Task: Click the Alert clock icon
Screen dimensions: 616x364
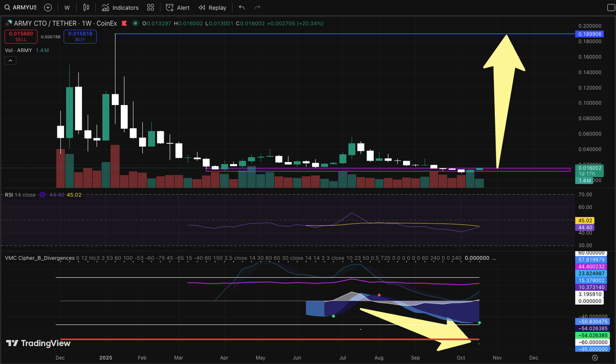Action: [x=169, y=7]
